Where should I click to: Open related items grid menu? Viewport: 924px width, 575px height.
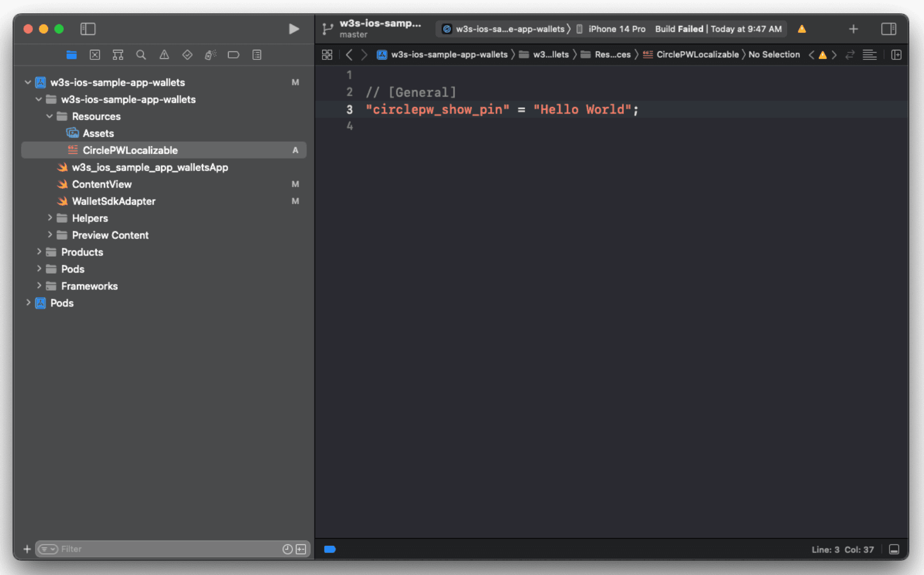[327, 55]
